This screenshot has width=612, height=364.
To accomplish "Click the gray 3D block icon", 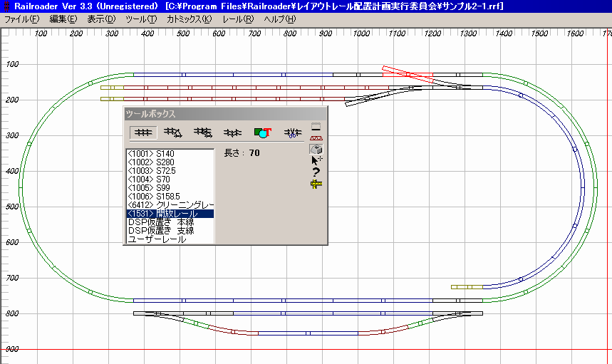I will pos(316,148).
